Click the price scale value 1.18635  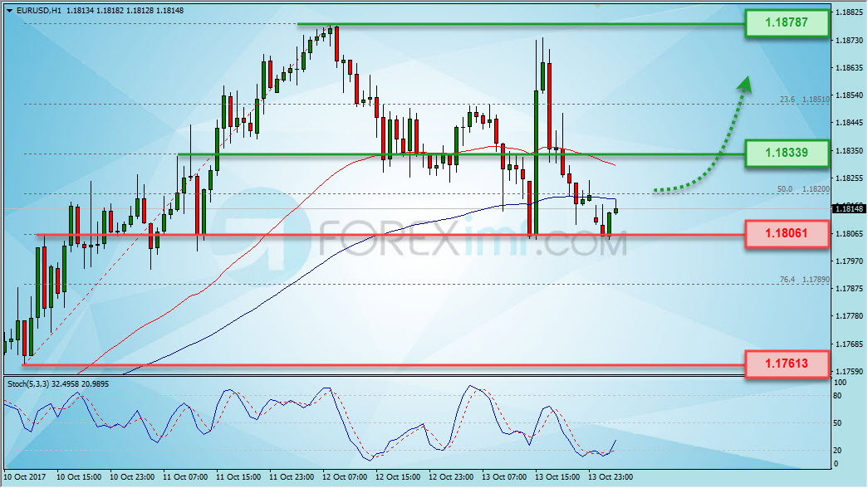click(849, 67)
